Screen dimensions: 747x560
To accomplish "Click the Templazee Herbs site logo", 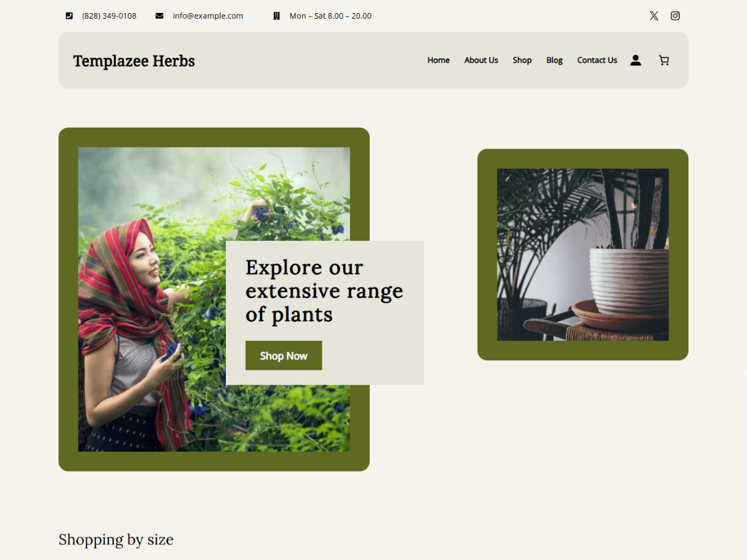I will (134, 61).
